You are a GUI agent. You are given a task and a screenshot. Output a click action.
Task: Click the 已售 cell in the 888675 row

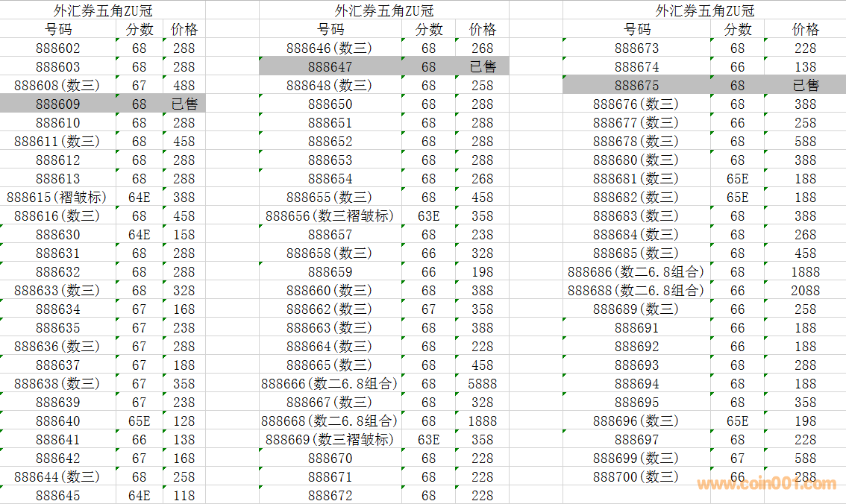click(805, 86)
